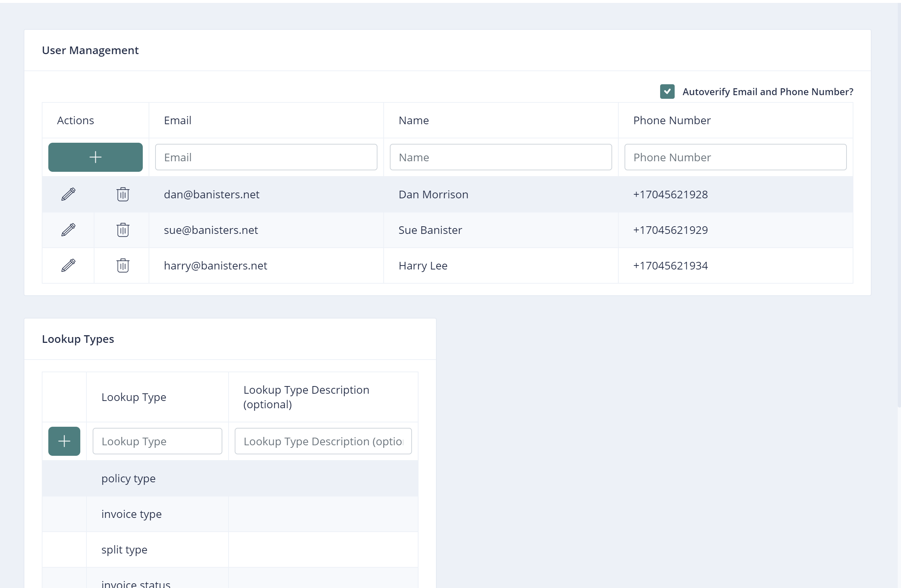Delete the Sue Banister user
This screenshot has width=901, height=588.
pyautogui.click(x=123, y=230)
